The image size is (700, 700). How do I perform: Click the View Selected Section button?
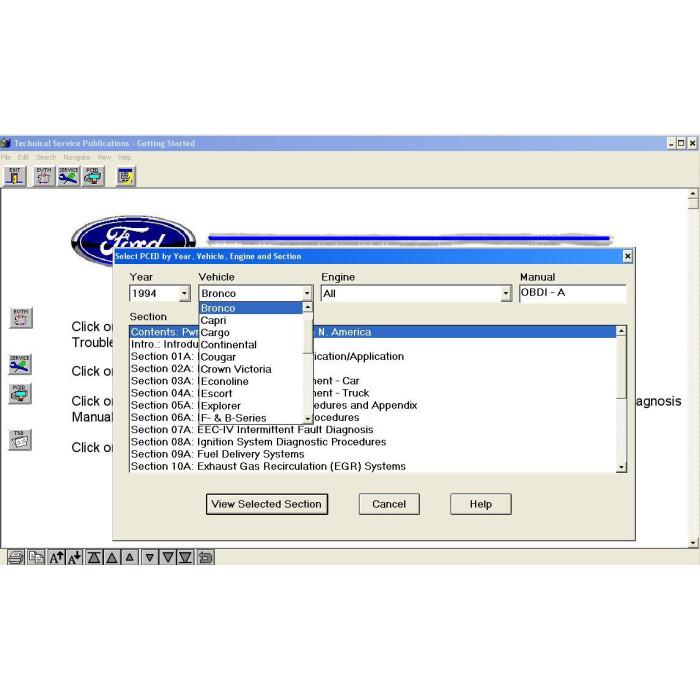[x=267, y=504]
